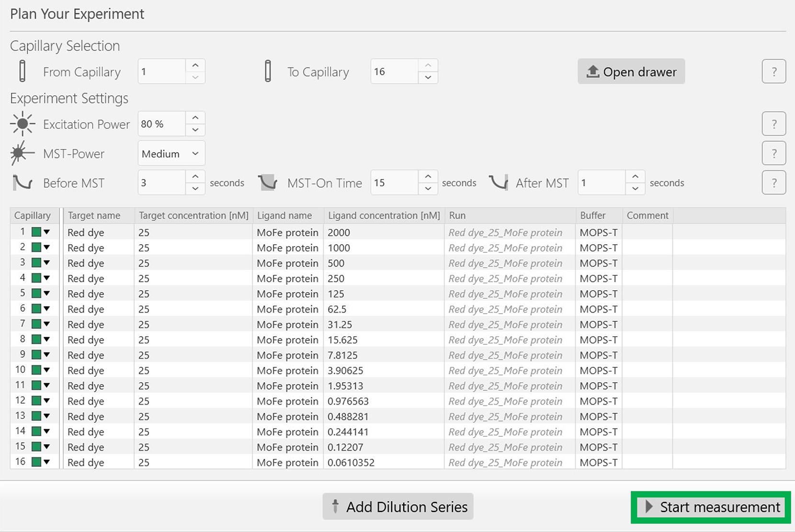Increase Before MST seconds
Screen dimensions: 795x532
pos(195,176)
